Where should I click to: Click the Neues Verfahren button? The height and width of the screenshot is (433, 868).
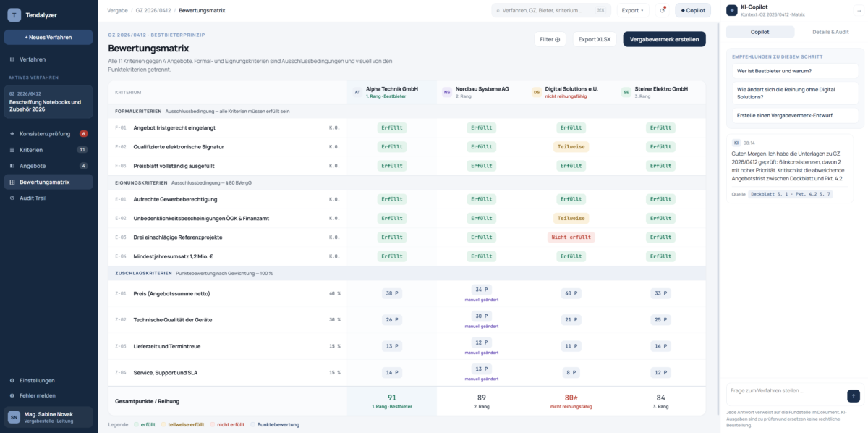48,37
